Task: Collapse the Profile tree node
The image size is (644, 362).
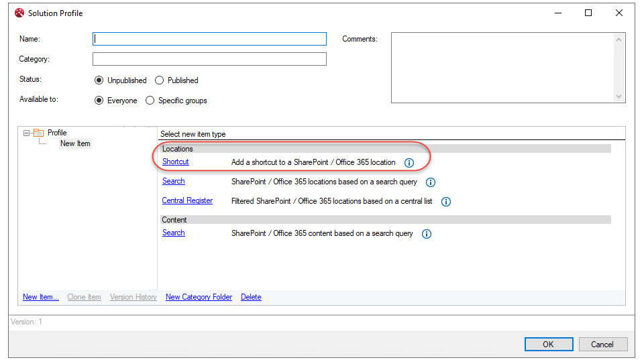Action: click(x=26, y=133)
